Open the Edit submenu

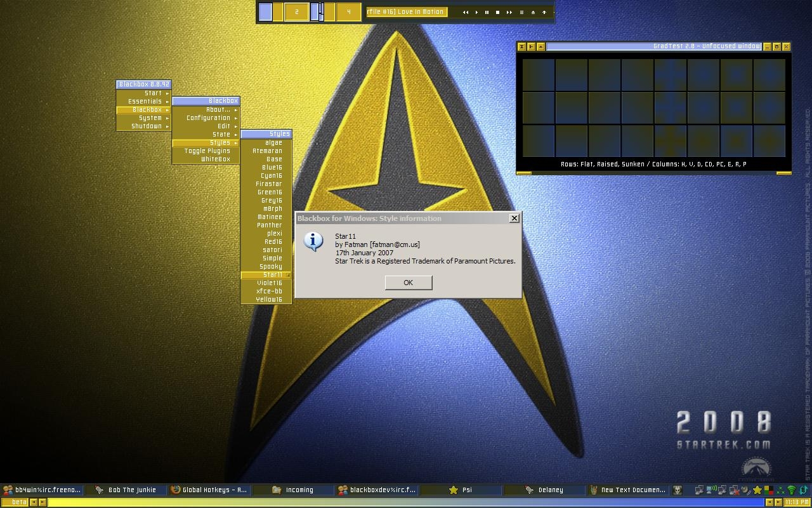[x=206, y=126]
